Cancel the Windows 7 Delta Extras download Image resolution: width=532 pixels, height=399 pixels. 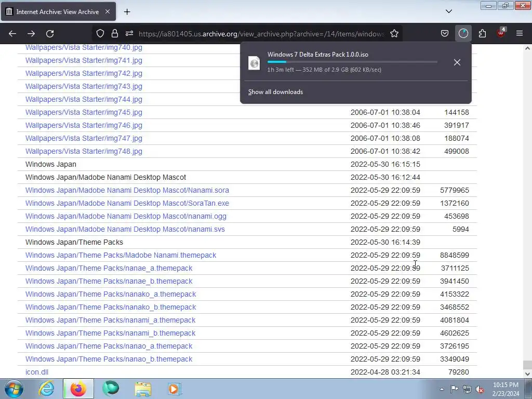point(457,62)
